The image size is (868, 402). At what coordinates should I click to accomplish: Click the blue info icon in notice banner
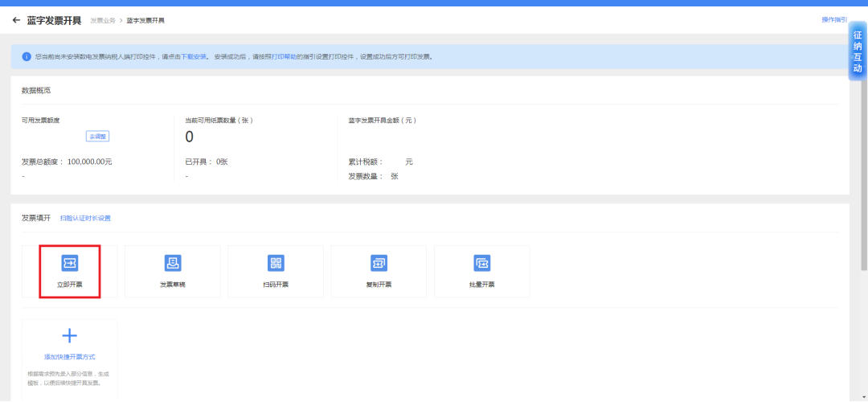pyautogui.click(x=26, y=56)
